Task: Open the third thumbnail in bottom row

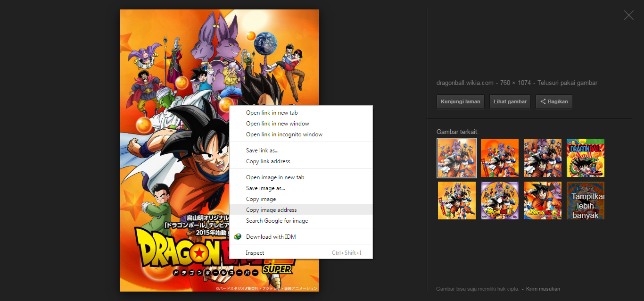Action: coord(543,201)
